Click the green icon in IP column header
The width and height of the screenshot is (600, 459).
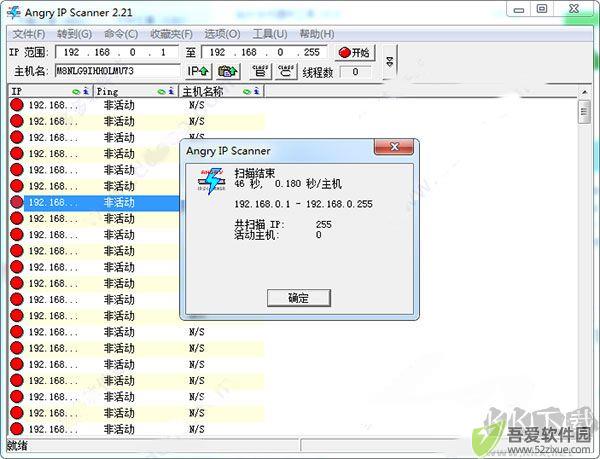tap(76, 91)
